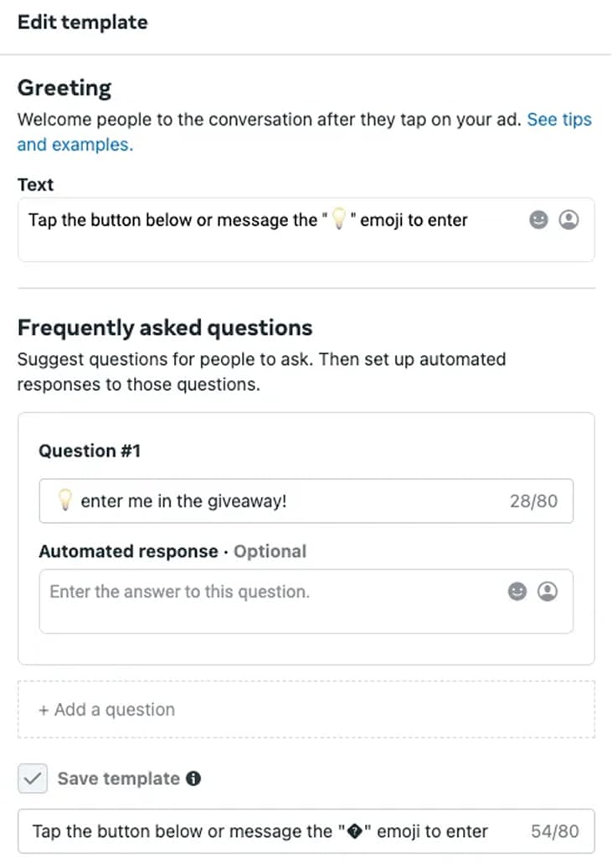Click the Frequently asked questions heading
Viewport: 612px width, 868px height.
click(165, 327)
